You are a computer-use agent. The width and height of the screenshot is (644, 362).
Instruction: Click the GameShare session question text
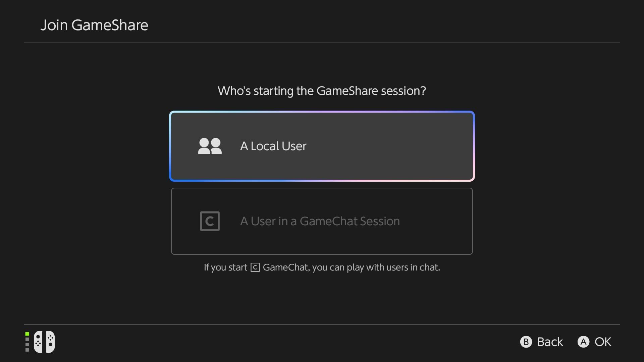[322, 91]
